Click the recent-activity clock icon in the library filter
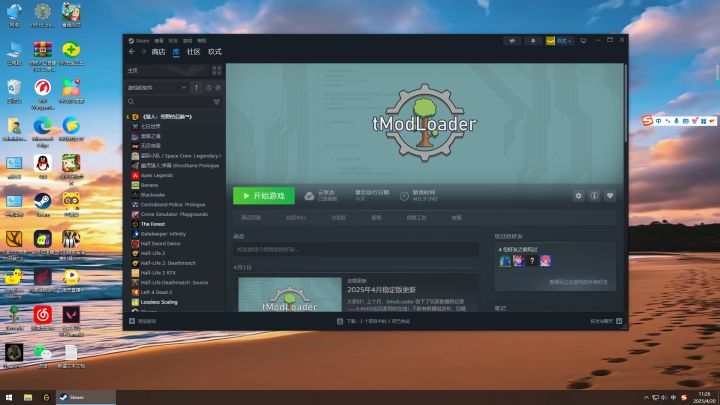Image resolution: width=720 pixels, height=405 pixels. (x=208, y=88)
